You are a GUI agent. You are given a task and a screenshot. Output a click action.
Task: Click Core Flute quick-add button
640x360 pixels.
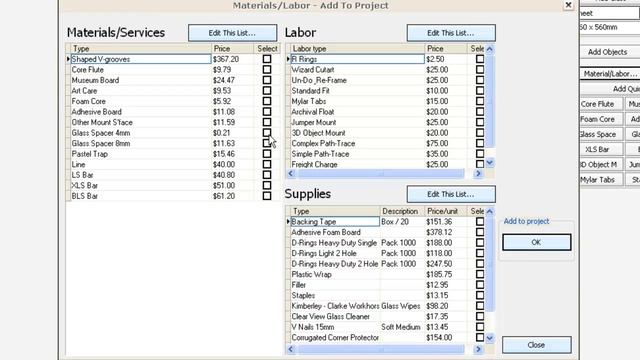click(x=601, y=104)
